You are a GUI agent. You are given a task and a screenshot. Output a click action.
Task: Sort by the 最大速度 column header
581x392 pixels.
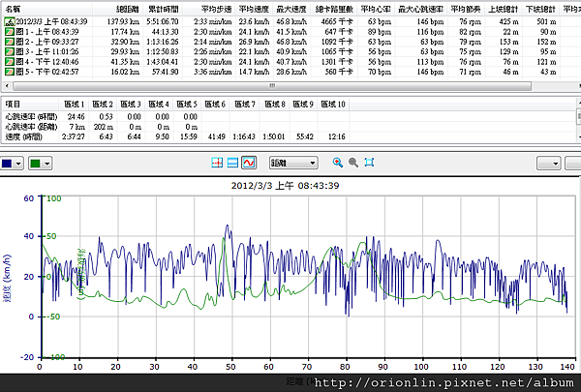[x=291, y=10]
